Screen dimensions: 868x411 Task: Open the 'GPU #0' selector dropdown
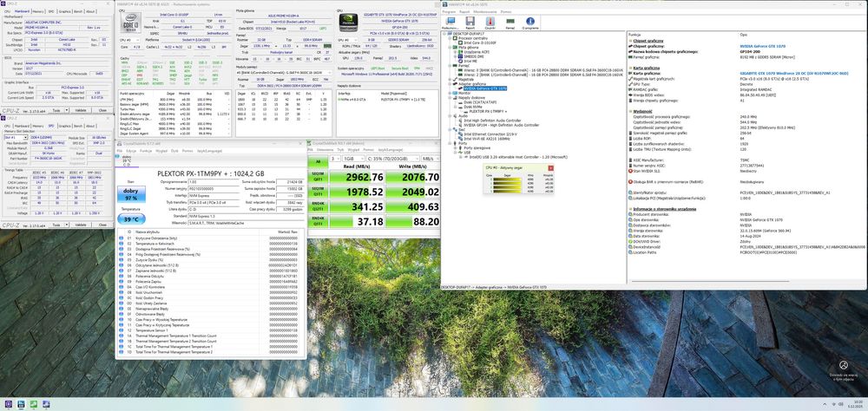point(349,40)
